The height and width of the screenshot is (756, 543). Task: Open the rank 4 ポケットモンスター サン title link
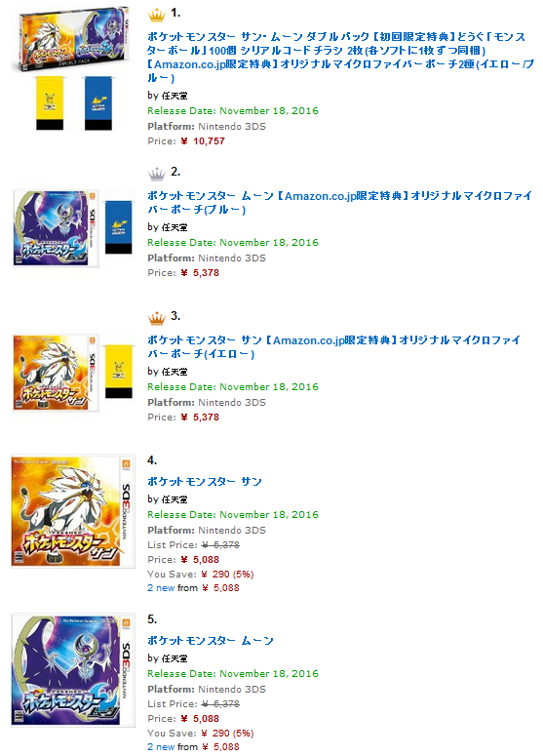pyautogui.click(x=205, y=481)
